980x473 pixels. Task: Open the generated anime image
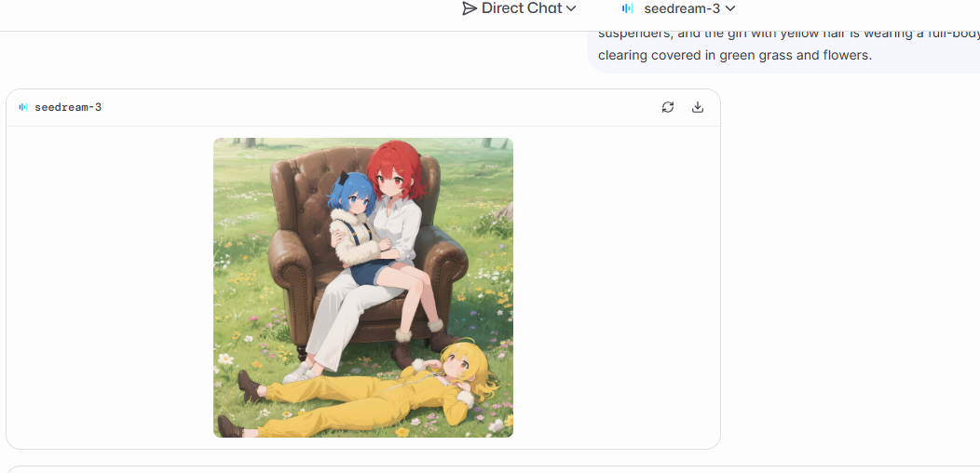[x=363, y=288]
